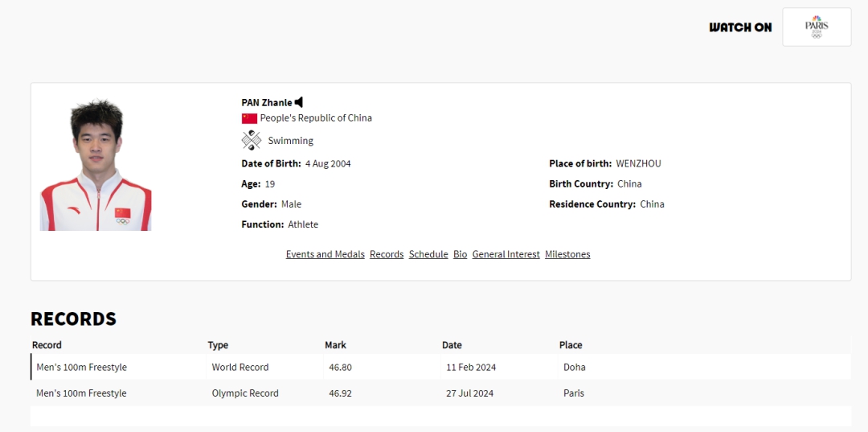Sort table by Date column header
Image resolution: width=868 pixels, height=432 pixels.
pyautogui.click(x=452, y=345)
